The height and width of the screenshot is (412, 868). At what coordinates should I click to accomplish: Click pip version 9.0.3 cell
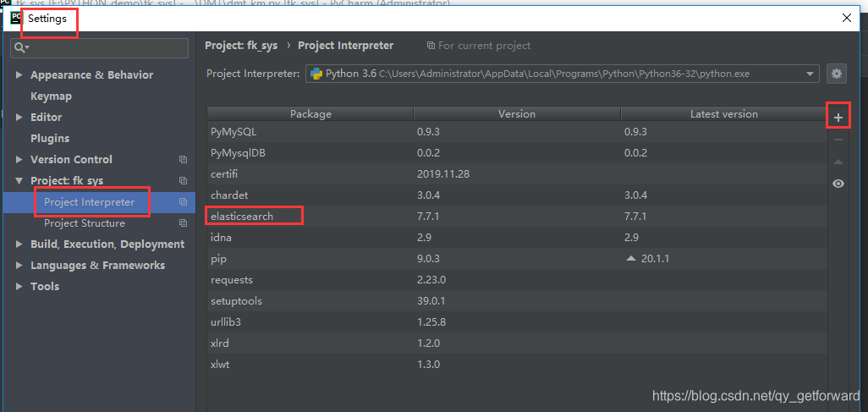(430, 259)
